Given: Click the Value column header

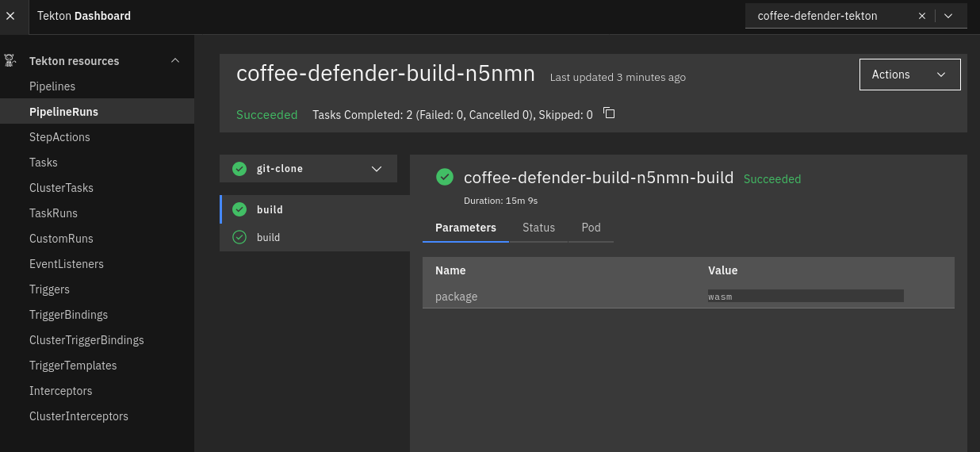Looking at the screenshot, I should point(723,270).
